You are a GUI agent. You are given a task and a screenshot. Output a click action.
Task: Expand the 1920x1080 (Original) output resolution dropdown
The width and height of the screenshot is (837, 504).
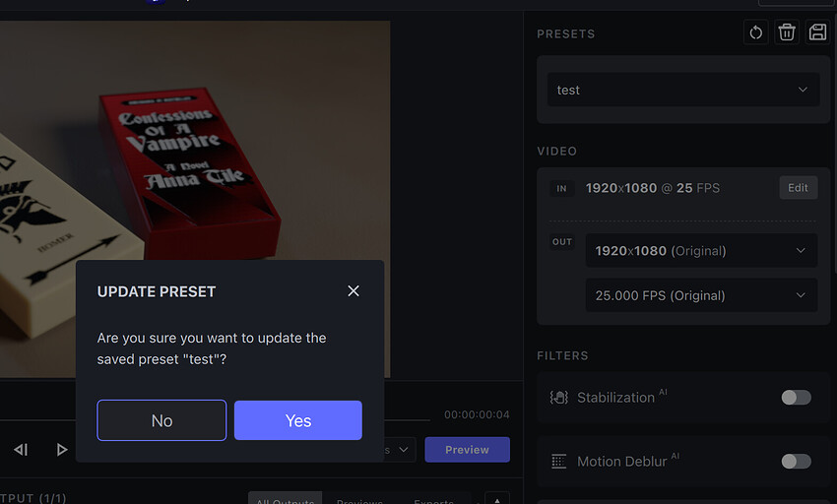point(701,250)
